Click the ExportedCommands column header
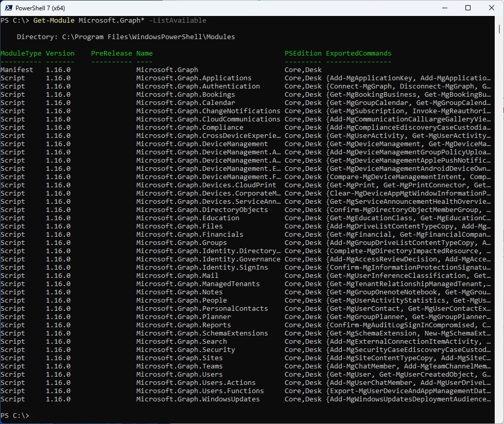504x424 pixels. pos(359,54)
